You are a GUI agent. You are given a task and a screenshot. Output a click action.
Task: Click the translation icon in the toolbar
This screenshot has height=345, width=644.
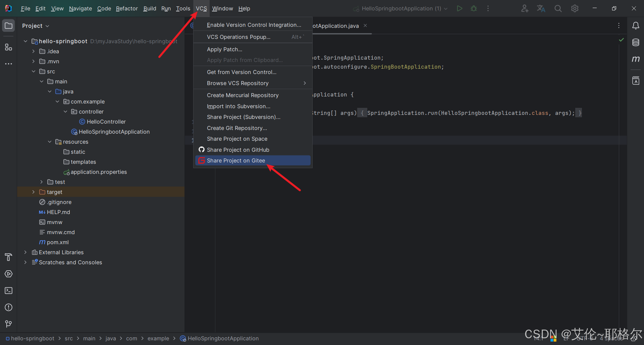[x=541, y=8]
